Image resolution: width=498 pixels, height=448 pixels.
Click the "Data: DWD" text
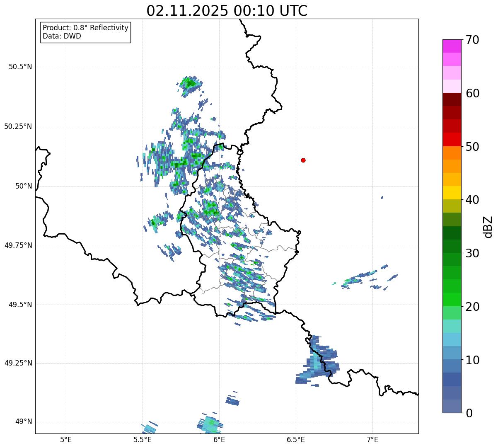click(x=62, y=36)
